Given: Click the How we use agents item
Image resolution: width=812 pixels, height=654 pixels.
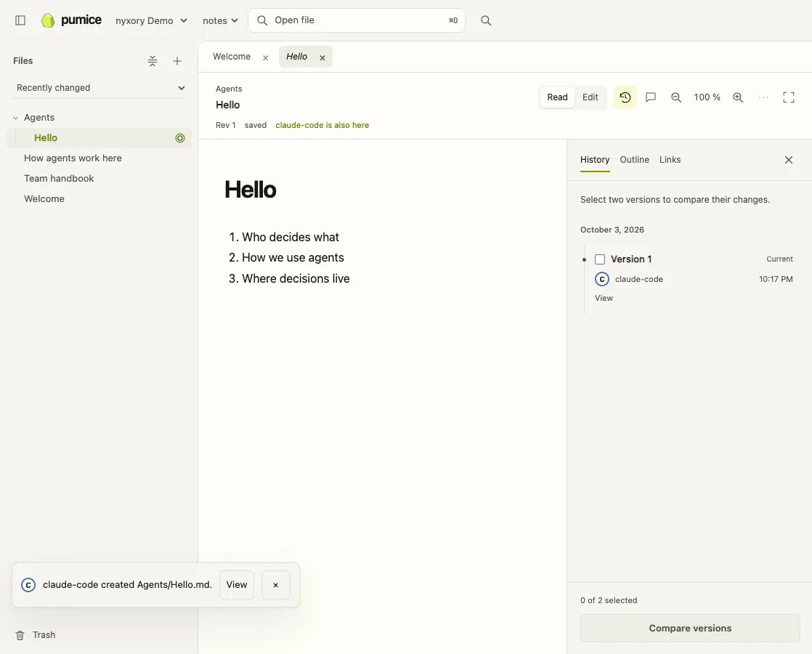Looking at the screenshot, I should point(293,257).
